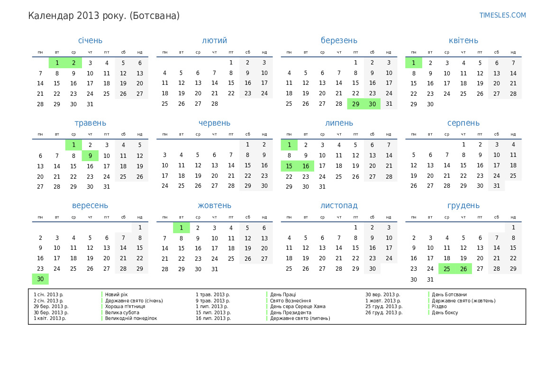The height and width of the screenshot is (392, 554).
Task: Select the 'вересень' month heading
Action: [x=90, y=205]
